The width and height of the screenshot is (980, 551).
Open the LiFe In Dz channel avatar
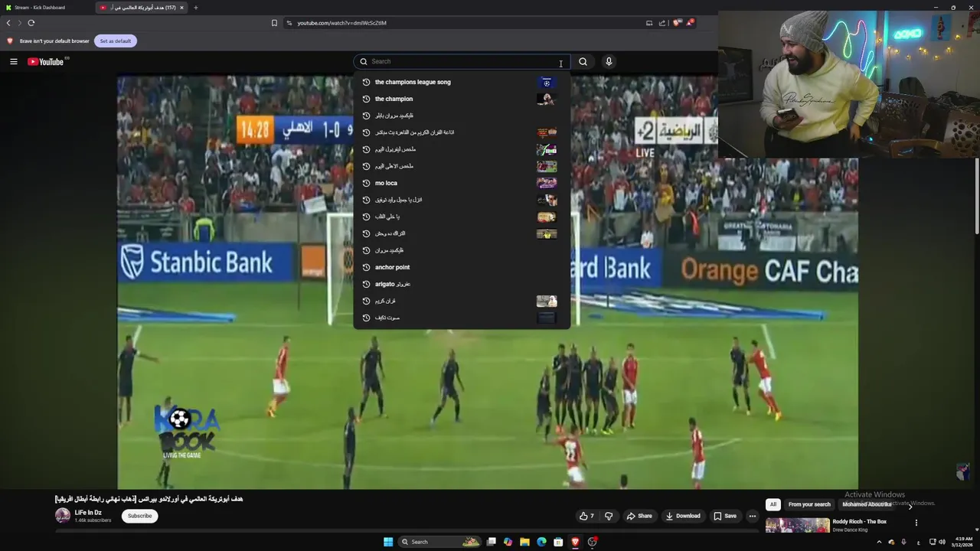[63, 516]
